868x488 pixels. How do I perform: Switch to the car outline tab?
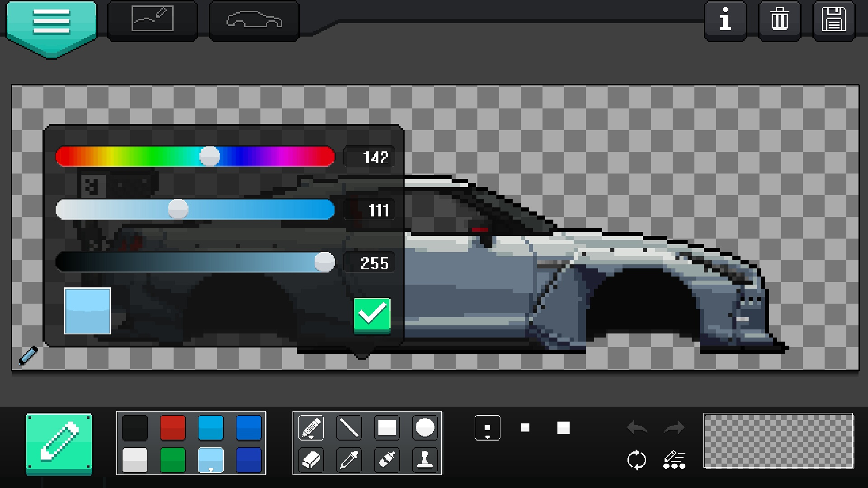(254, 20)
